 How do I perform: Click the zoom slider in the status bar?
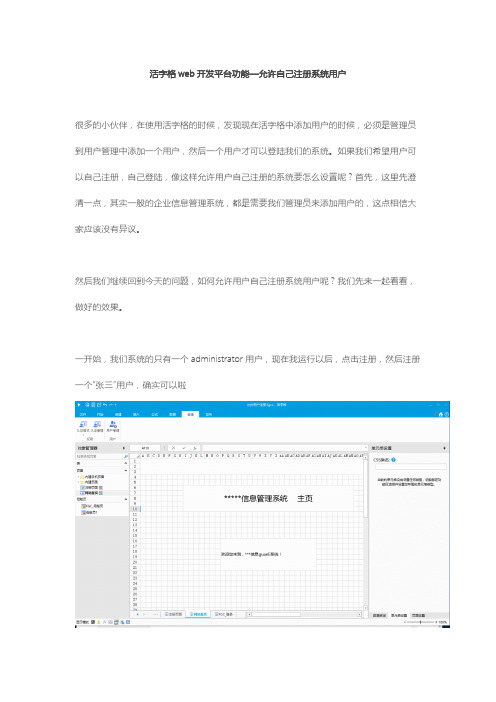point(420,622)
